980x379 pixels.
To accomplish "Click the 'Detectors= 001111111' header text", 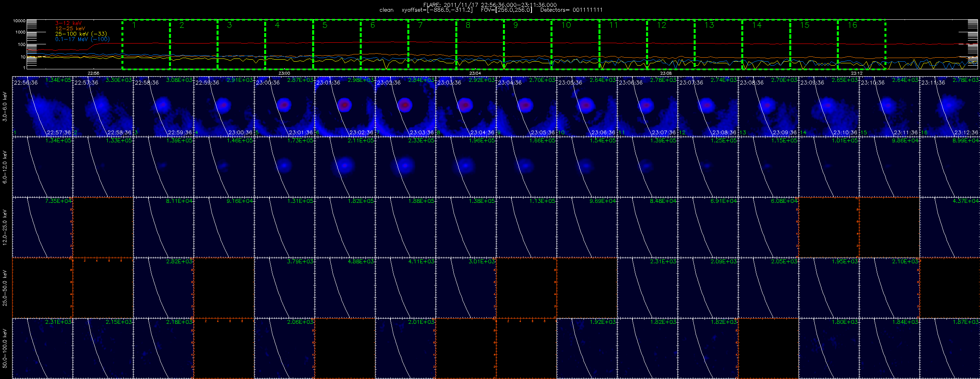I will [x=571, y=10].
